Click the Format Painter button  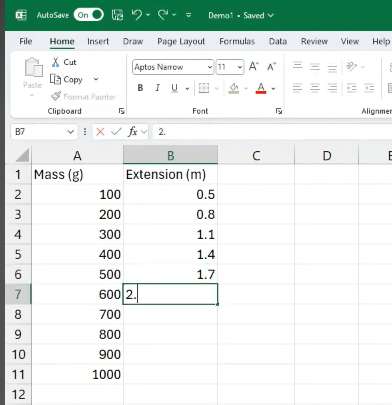[x=83, y=97]
